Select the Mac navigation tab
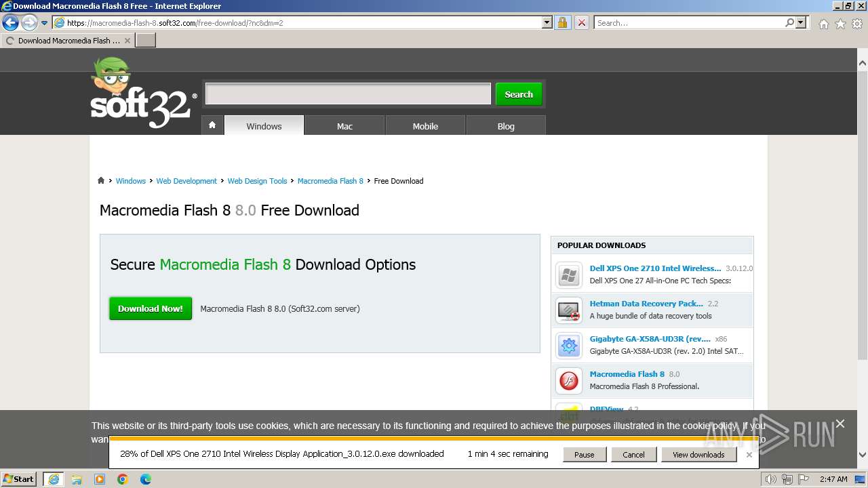This screenshot has width=868, height=488. tap(344, 125)
